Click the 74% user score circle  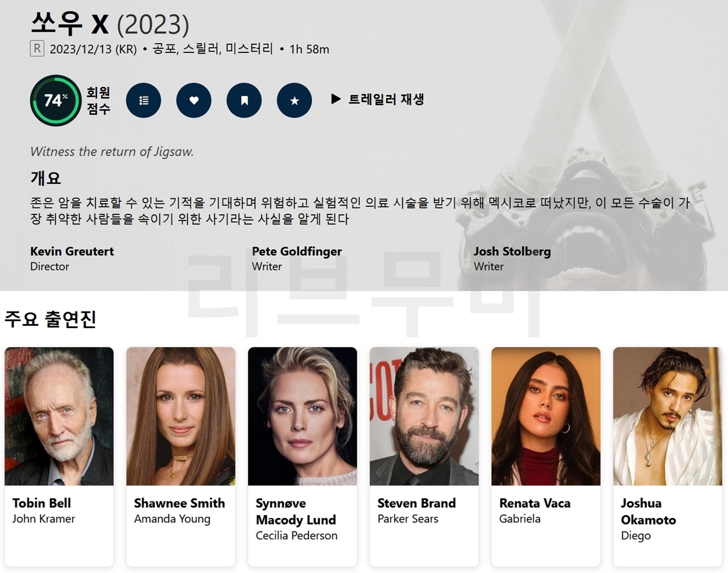[56, 101]
